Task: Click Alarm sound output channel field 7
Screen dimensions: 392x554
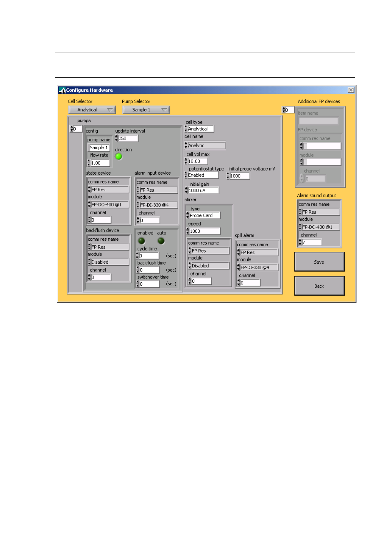Action: 312,242
